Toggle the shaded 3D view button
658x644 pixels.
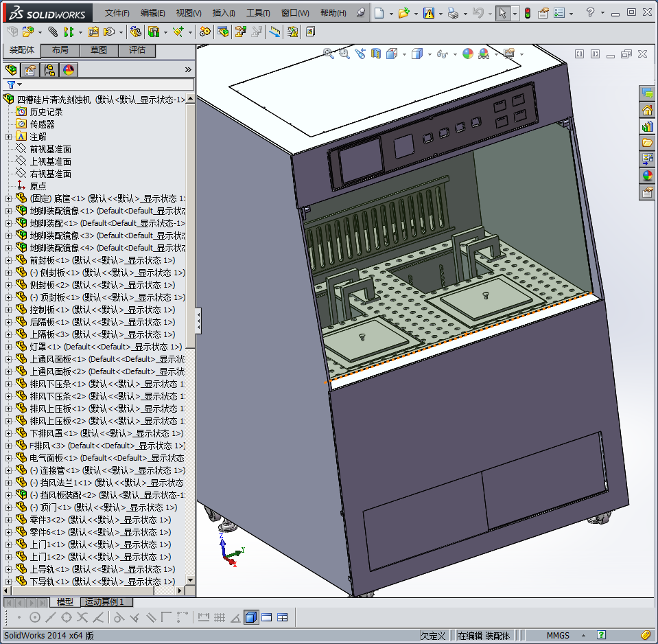(250, 617)
